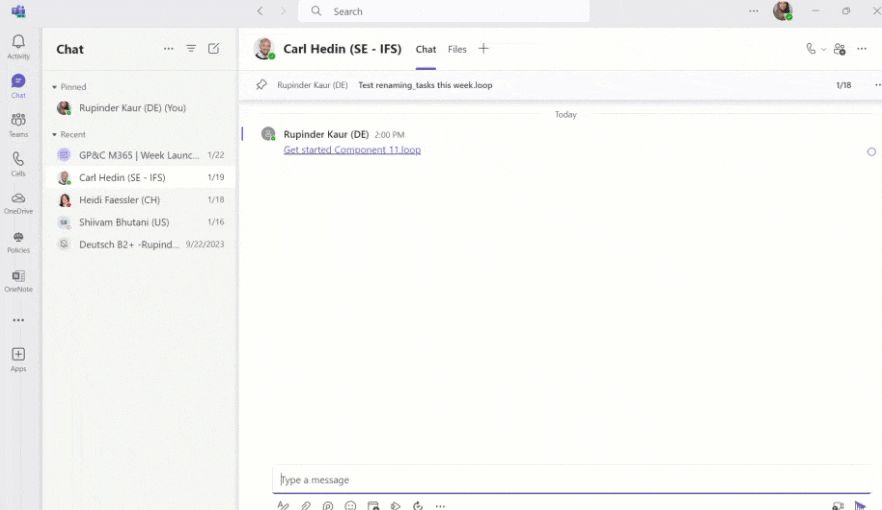Collapse the Recent chats section
The width and height of the screenshot is (882, 510).
coord(55,134)
